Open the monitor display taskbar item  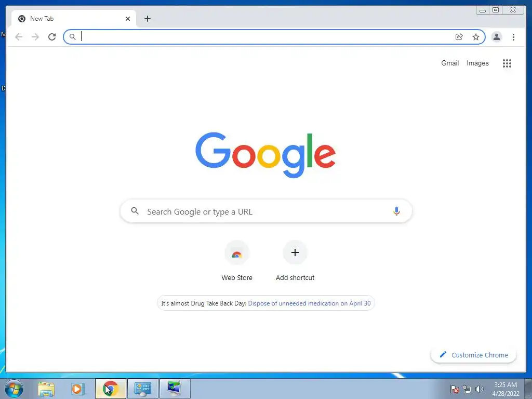[175, 389]
